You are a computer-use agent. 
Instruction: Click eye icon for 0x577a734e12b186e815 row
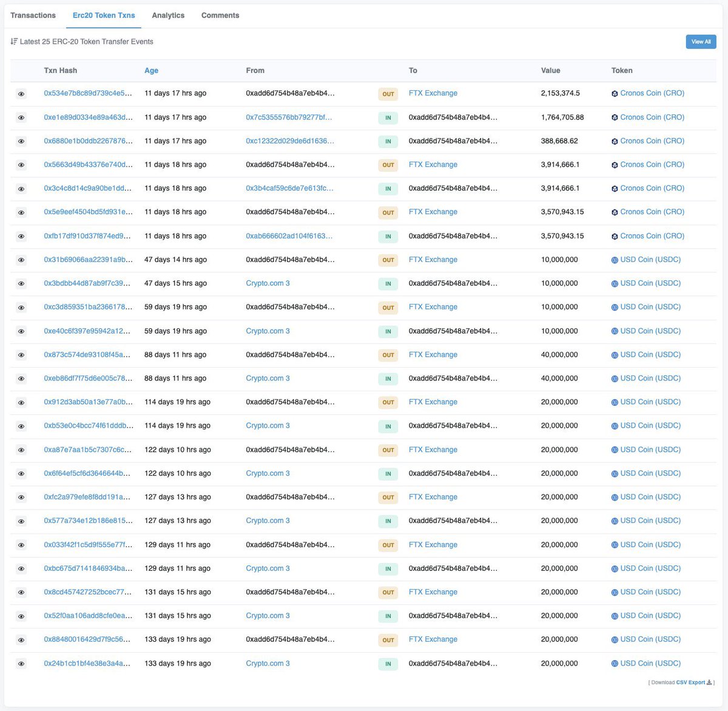tap(21, 521)
